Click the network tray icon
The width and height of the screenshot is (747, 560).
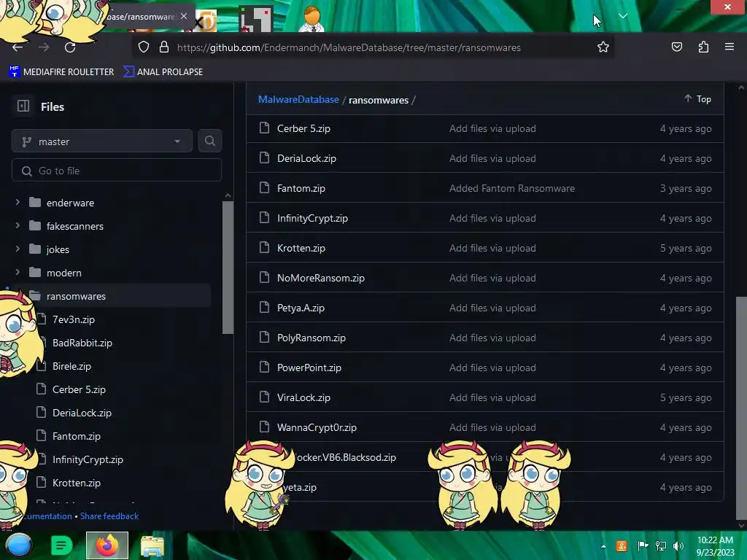pyautogui.click(x=661, y=545)
